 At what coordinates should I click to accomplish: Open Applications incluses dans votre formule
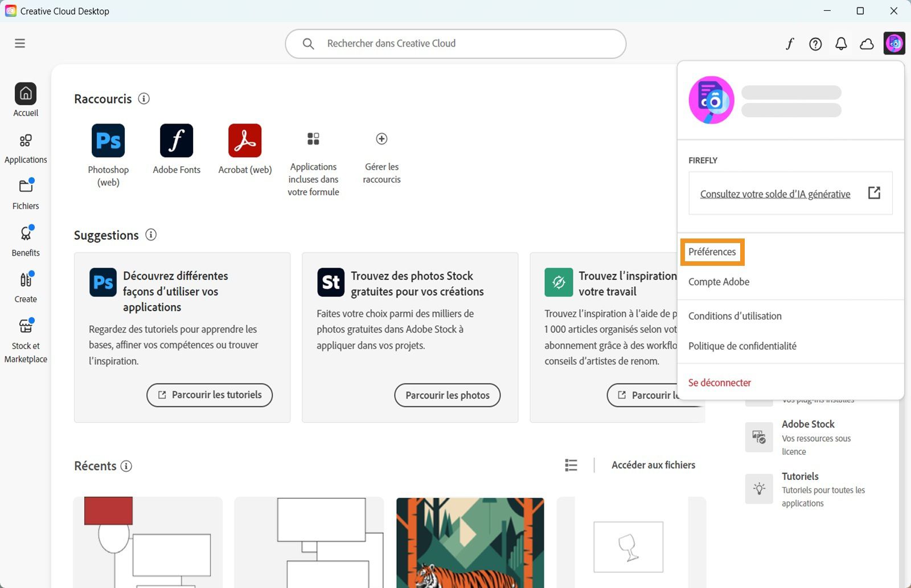point(313,164)
